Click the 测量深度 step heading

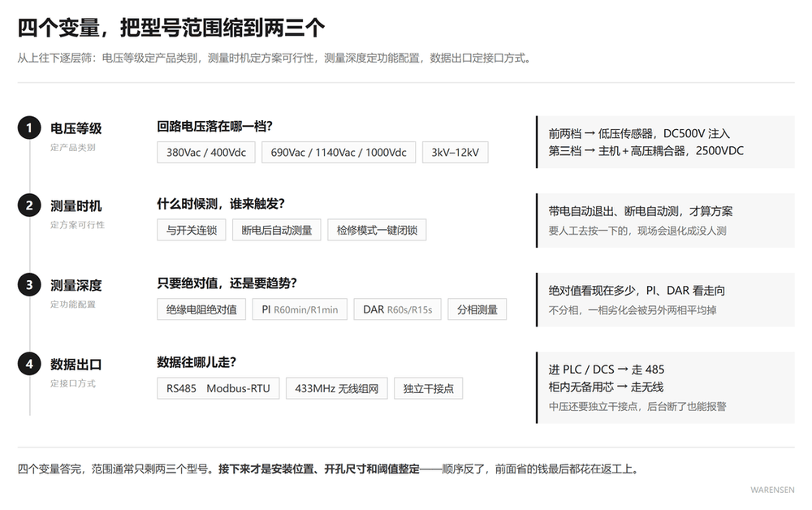[76, 285]
